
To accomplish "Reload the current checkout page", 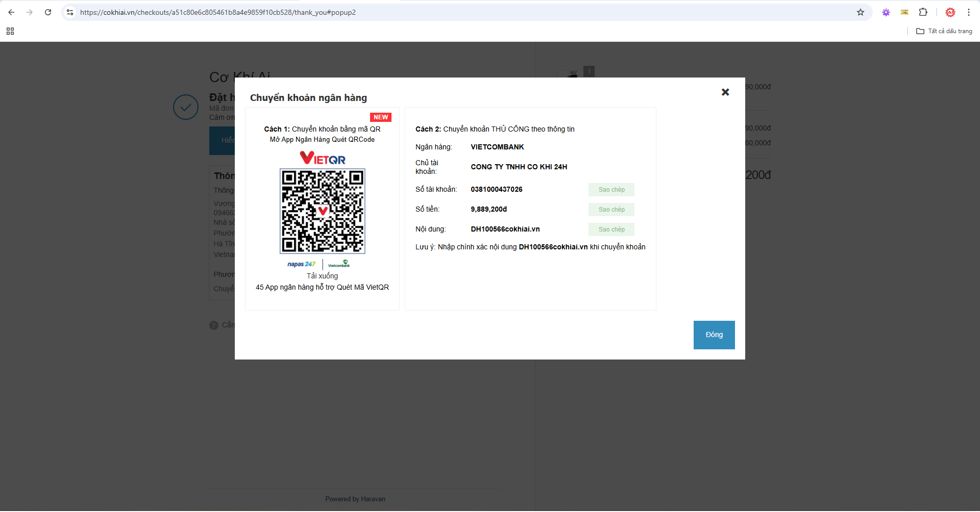I will coord(48,12).
